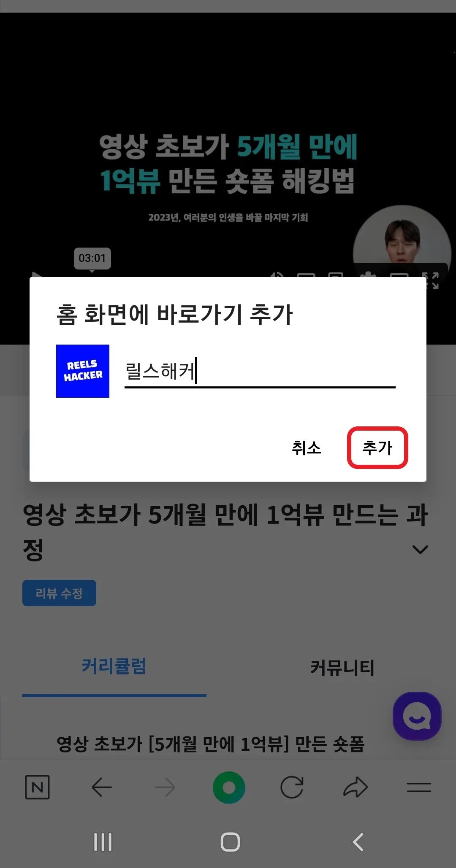The height and width of the screenshot is (868, 456).
Task: Open the purple chat support bubble
Action: 417,716
